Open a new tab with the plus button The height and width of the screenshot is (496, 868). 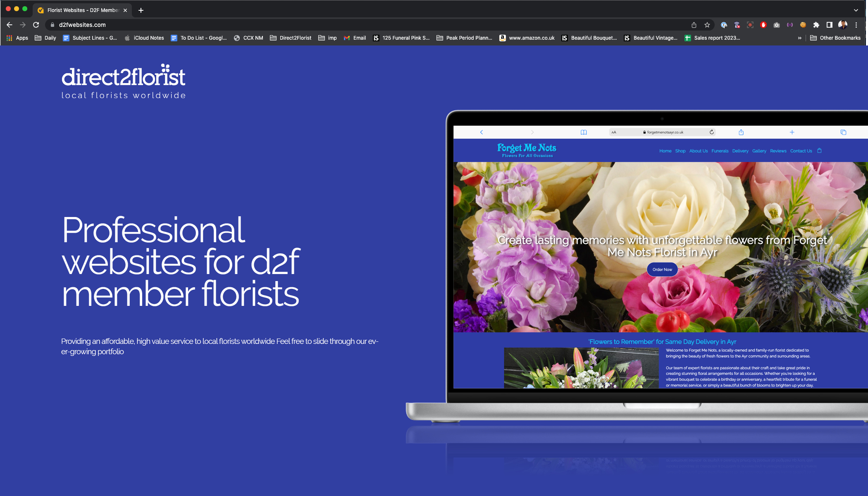click(141, 10)
